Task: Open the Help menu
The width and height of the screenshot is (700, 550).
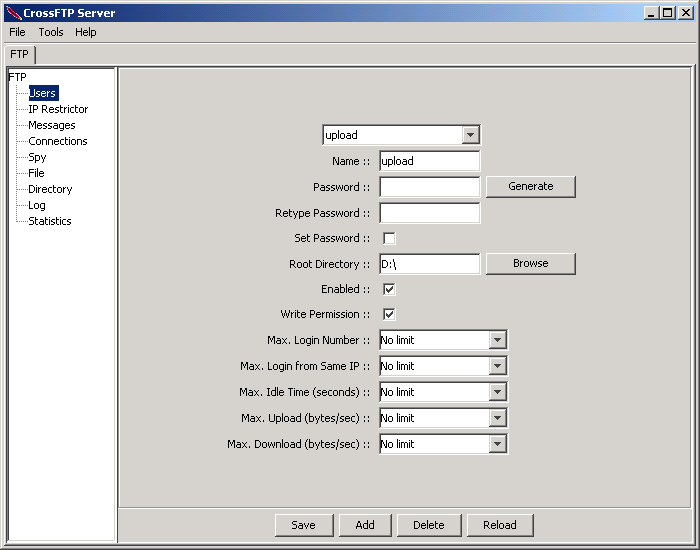Action: point(86,32)
